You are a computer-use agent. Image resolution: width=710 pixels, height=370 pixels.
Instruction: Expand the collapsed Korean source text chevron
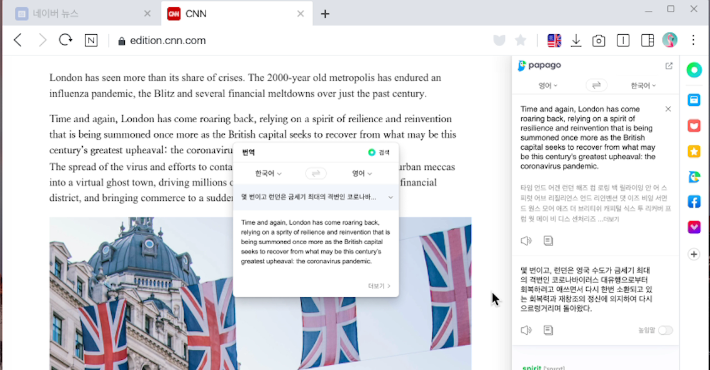(x=390, y=197)
